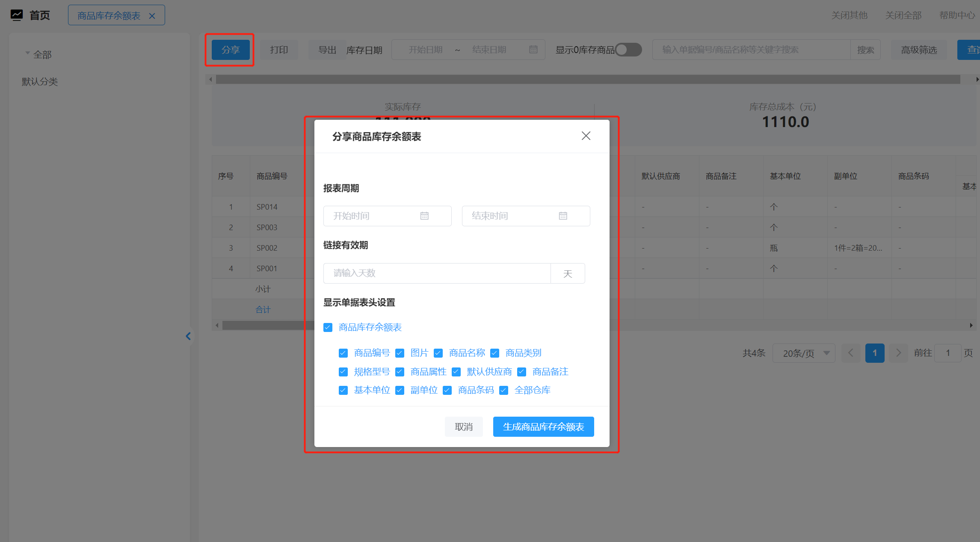Click 生成商品库存余额表 button

543,426
